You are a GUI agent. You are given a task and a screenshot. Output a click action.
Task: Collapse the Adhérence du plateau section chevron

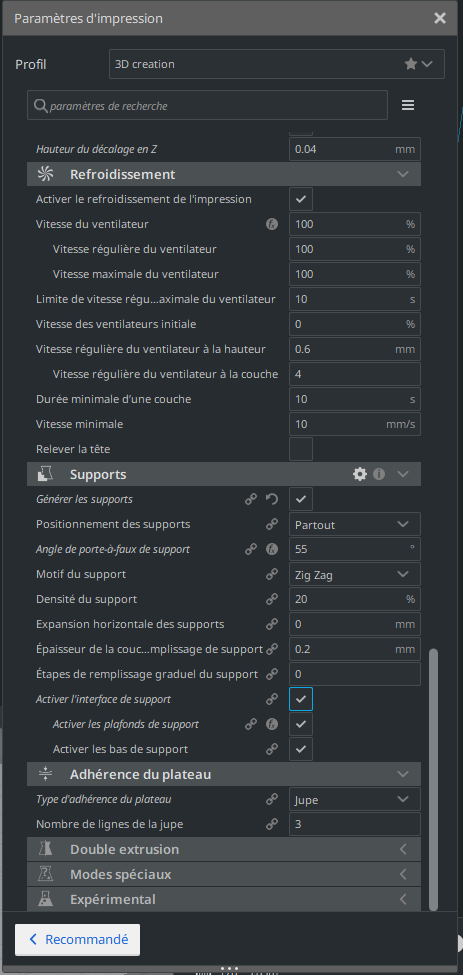[x=403, y=775]
